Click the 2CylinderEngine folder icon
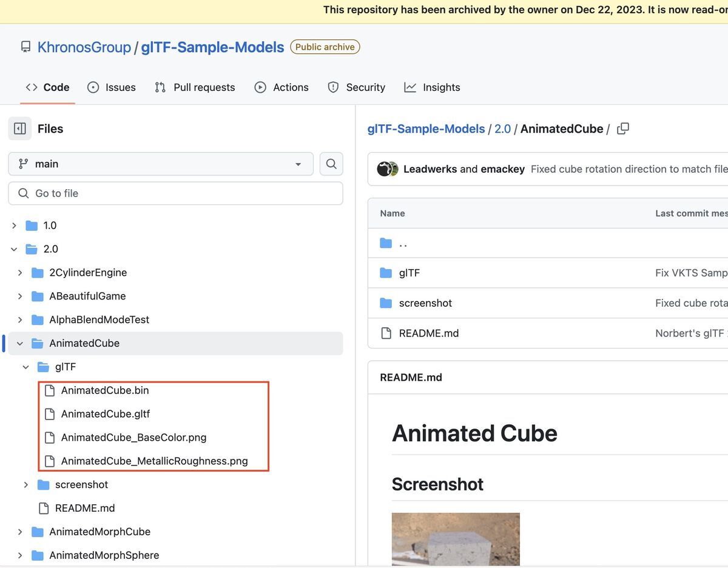Screen dimensions: 728x568 38,273
